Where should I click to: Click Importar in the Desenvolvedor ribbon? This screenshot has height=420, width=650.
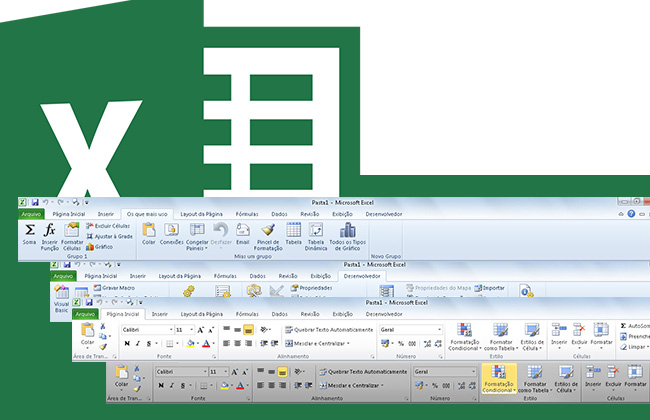click(x=490, y=288)
